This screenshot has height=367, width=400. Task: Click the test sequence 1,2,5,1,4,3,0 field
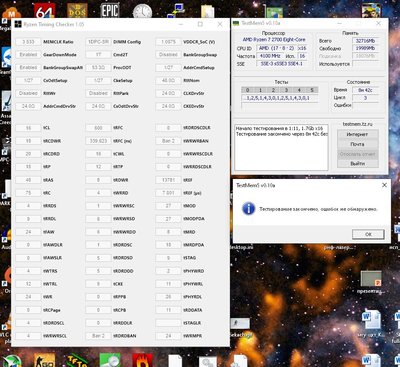(280, 98)
